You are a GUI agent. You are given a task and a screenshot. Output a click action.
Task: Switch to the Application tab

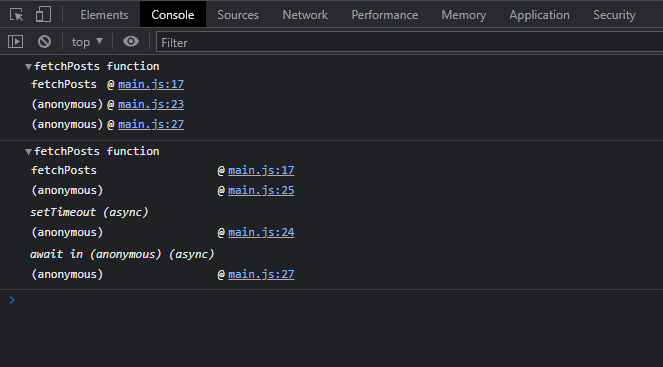(x=539, y=15)
